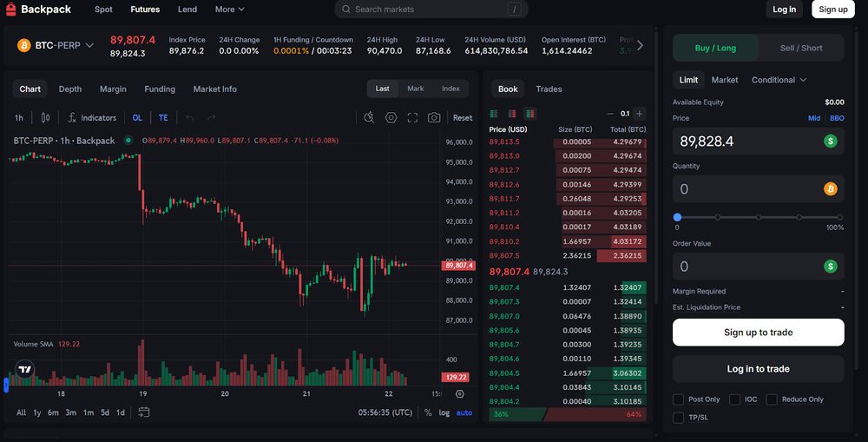The height and width of the screenshot is (442, 868).
Task: Set price to Mid
Action: (814, 118)
